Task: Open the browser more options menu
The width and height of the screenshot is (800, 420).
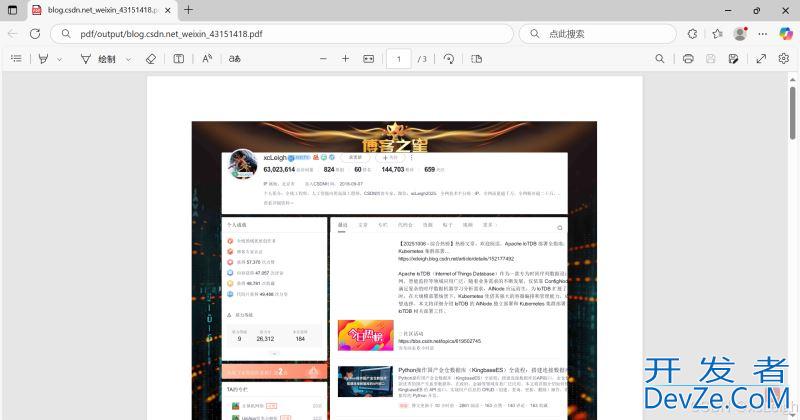Action: click(x=763, y=33)
